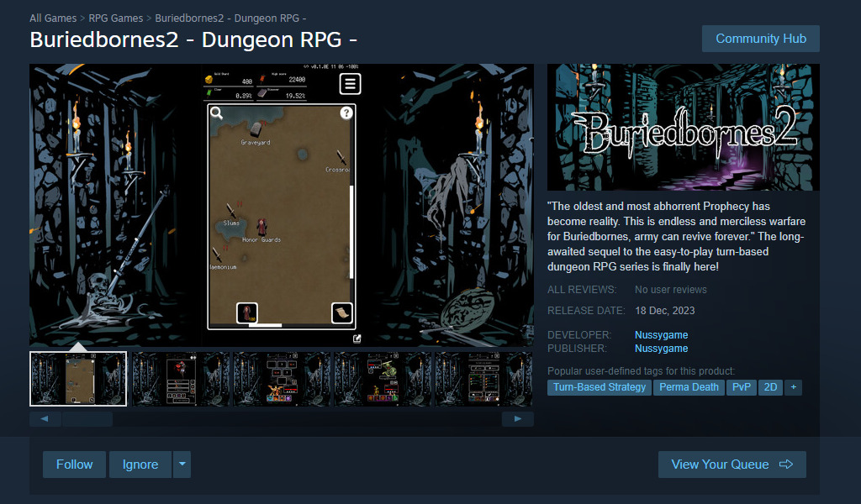Click the Graveyard tombstone on the map
This screenshot has height=504, width=861.
click(256, 129)
